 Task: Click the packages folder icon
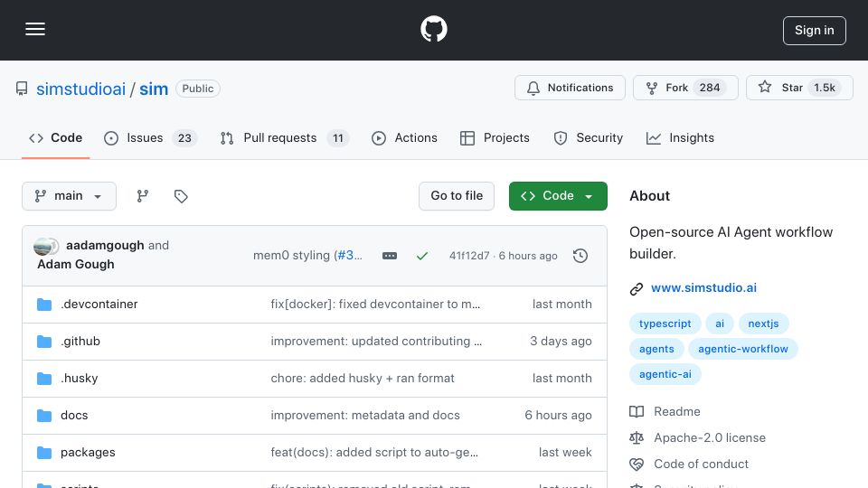(x=44, y=453)
